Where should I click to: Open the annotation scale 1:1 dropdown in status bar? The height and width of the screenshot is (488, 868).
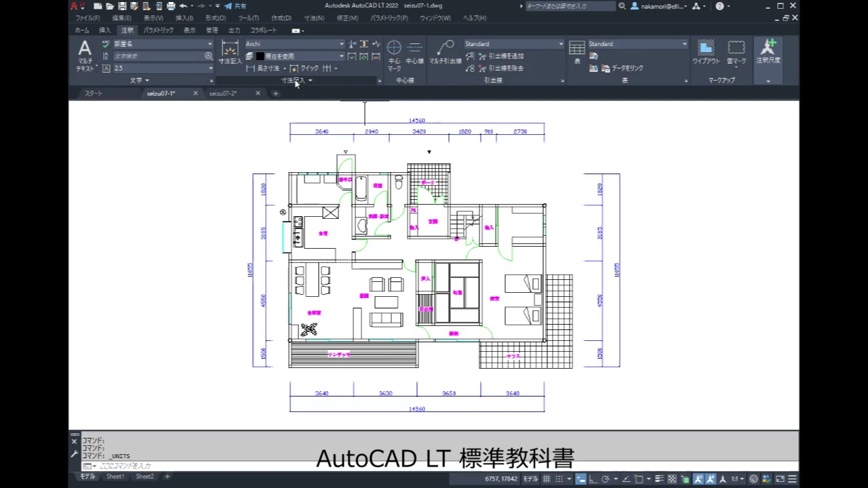coord(736,479)
